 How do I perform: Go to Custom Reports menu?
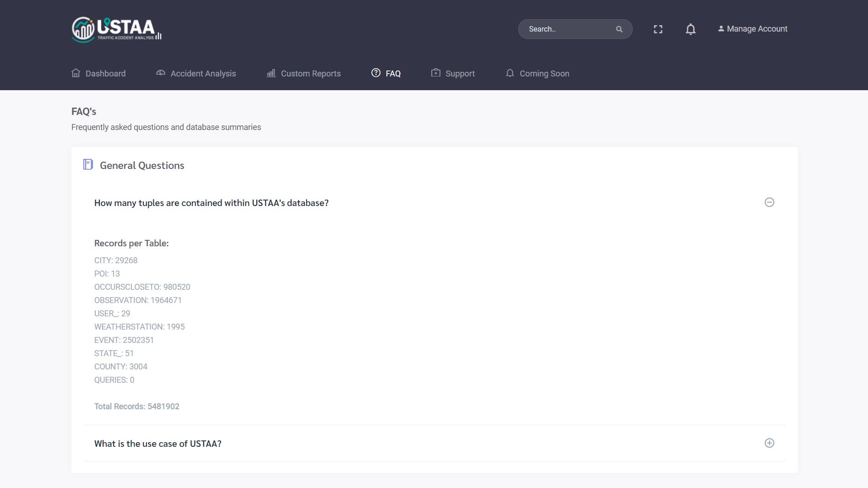pyautogui.click(x=310, y=74)
